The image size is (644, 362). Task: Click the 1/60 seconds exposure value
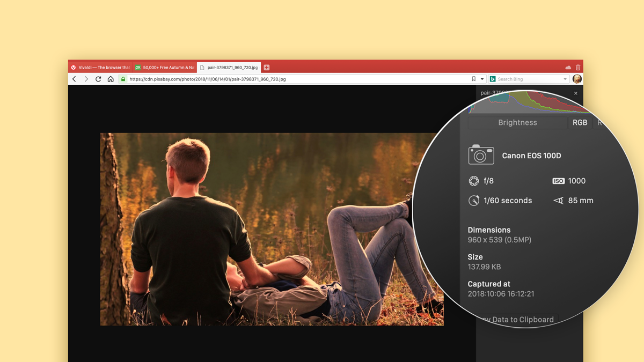508,201
